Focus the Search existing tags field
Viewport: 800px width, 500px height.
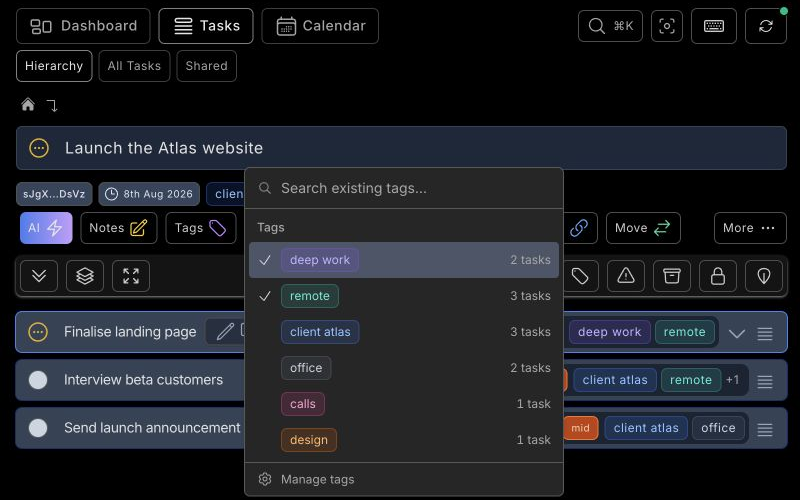pos(404,188)
